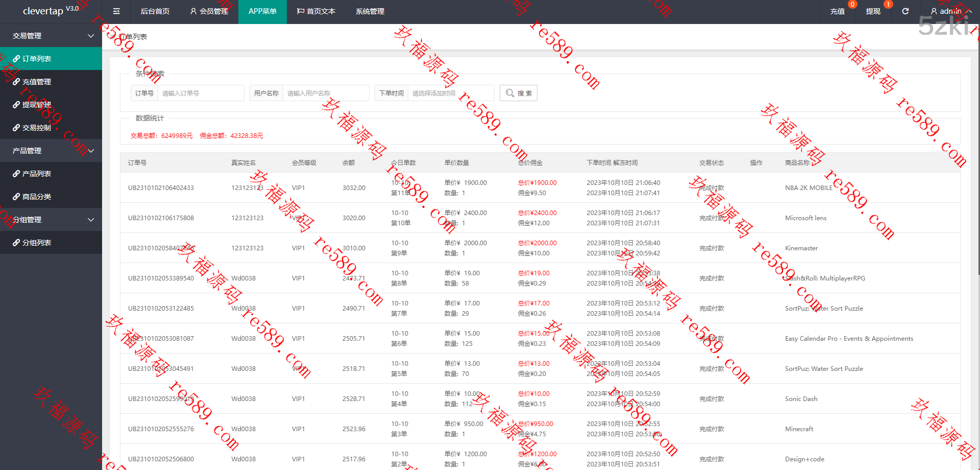Open 交易控制 in the sidebar
The width and height of the screenshot is (980, 470).
(x=37, y=128)
